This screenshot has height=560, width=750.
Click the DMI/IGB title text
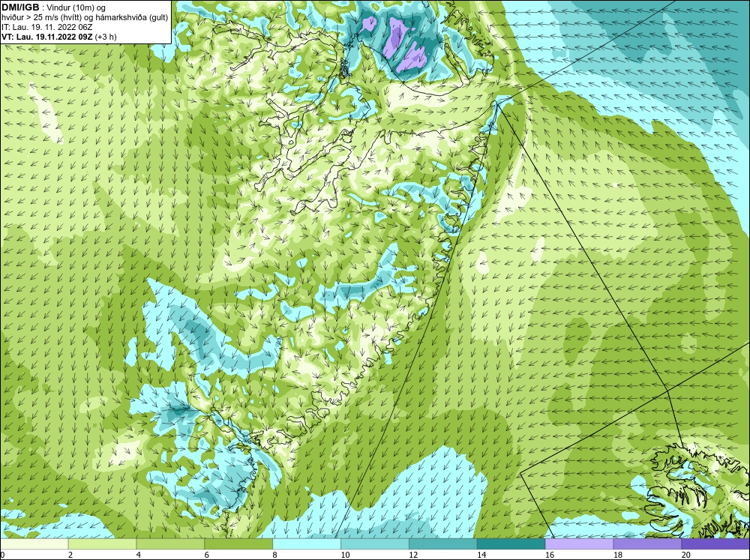(x=20, y=7)
